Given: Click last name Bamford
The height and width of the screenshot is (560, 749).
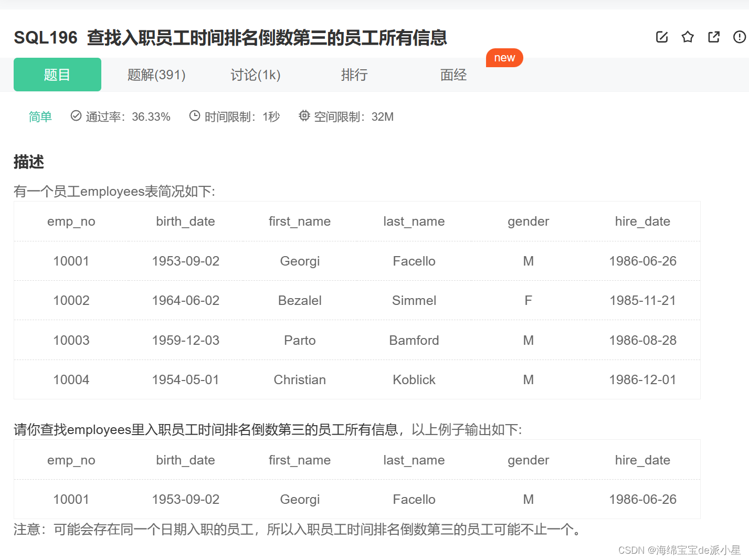Looking at the screenshot, I should click(x=414, y=341).
